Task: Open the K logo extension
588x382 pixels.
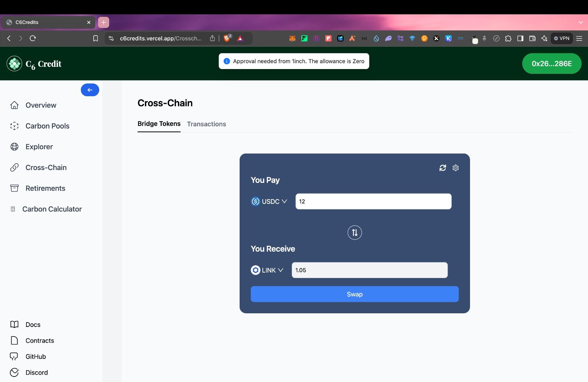Action: pyautogui.click(x=448, y=38)
